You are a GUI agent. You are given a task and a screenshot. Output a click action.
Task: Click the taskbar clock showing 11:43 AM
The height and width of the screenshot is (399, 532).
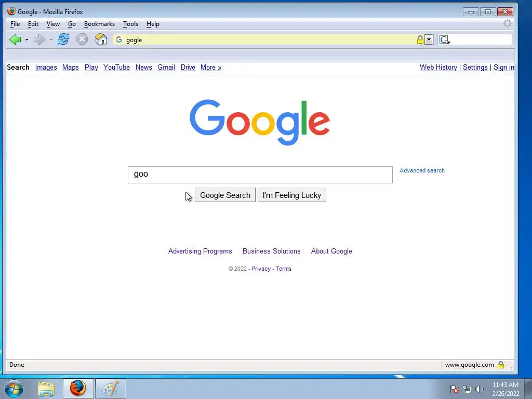(x=506, y=389)
